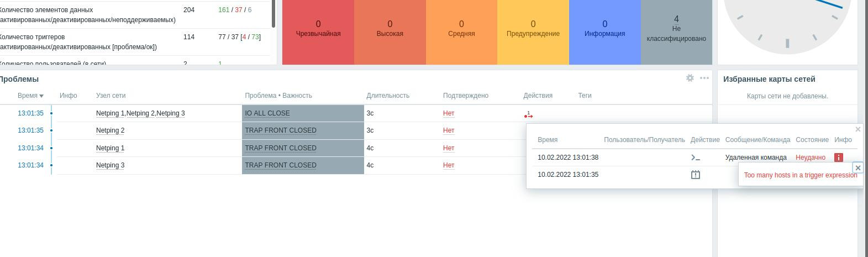Viewport: 868px width, 257px height.
Task: Click the Избранные карты сетей widget title
Action: (769, 79)
